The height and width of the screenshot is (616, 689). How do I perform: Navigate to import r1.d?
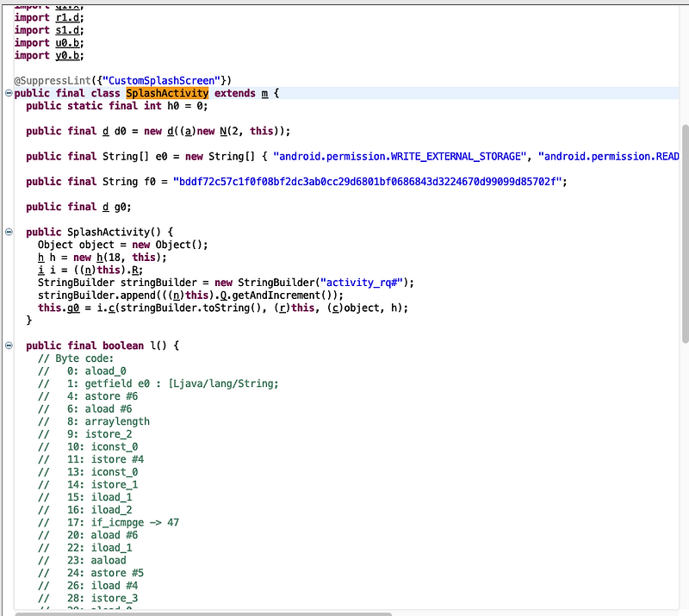click(x=65, y=16)
